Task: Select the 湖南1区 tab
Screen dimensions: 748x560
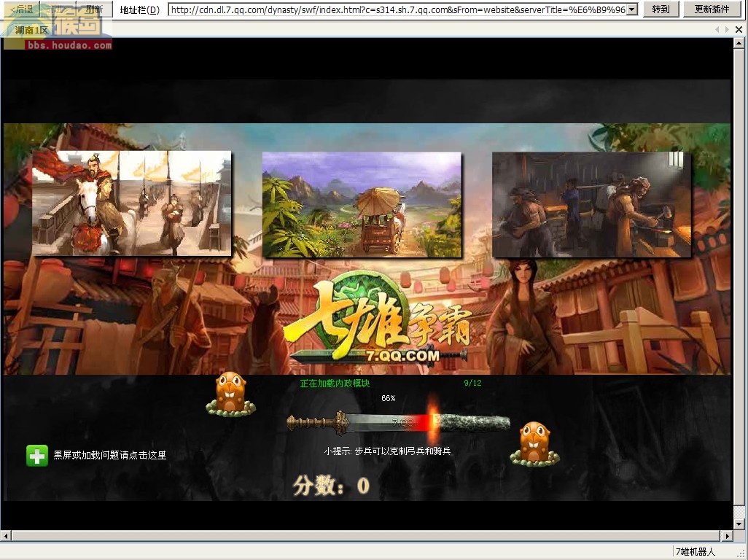Action: point(31,31)
